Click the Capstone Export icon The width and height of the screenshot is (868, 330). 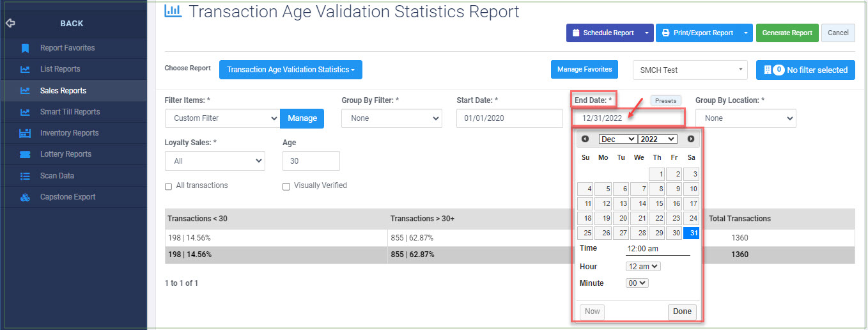[25, 197]
